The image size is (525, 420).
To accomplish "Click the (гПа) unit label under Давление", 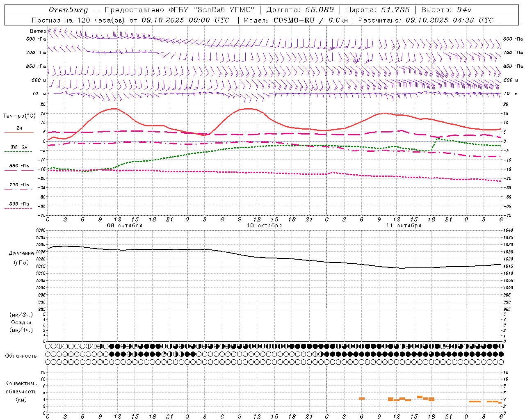I will click(21, 263).
